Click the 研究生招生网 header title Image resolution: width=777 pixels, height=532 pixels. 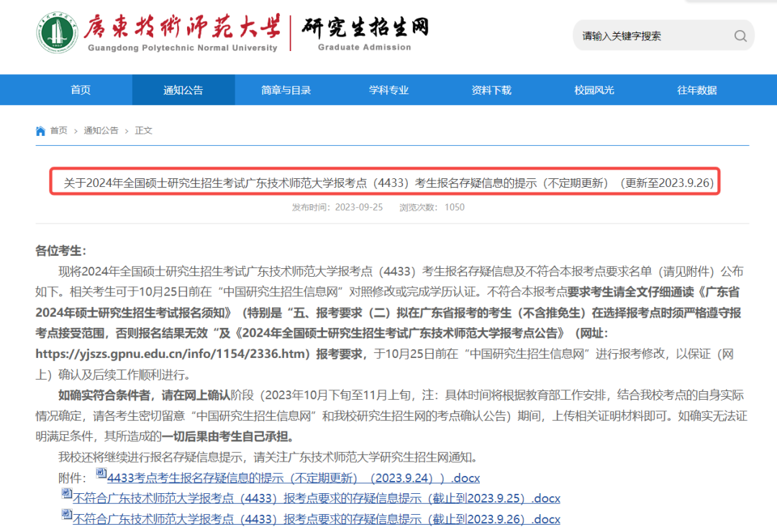(365, 27)
